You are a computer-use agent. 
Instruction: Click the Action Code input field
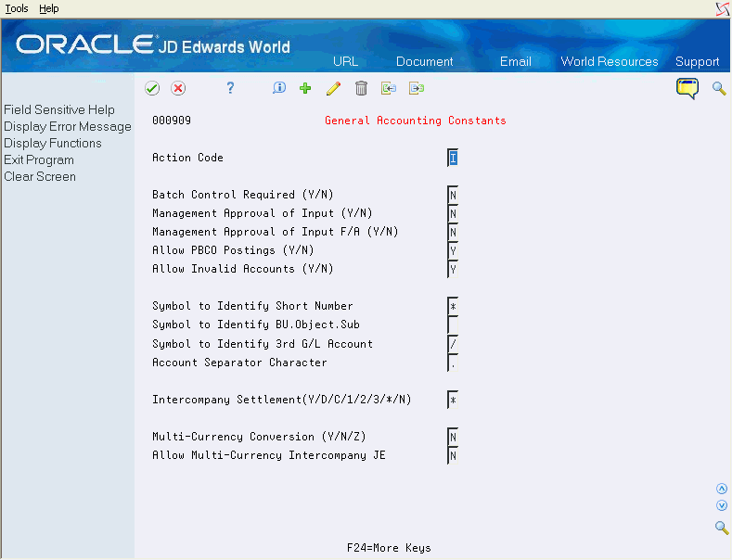tap(453, 158)
